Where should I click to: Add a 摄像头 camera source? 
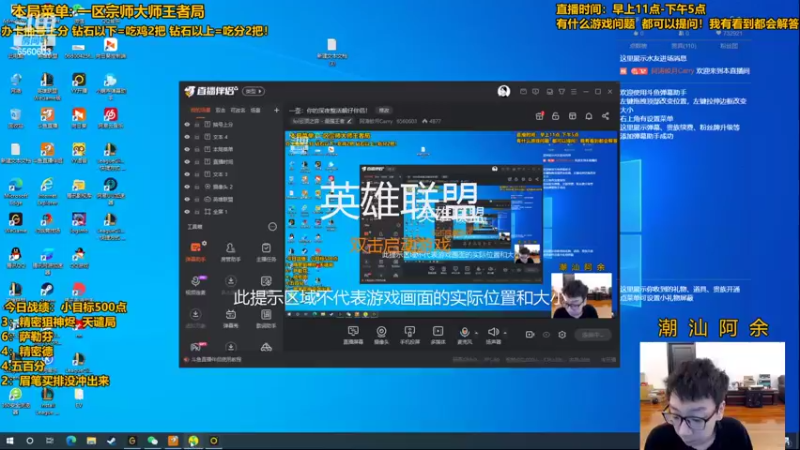click(x=381, y=335)
